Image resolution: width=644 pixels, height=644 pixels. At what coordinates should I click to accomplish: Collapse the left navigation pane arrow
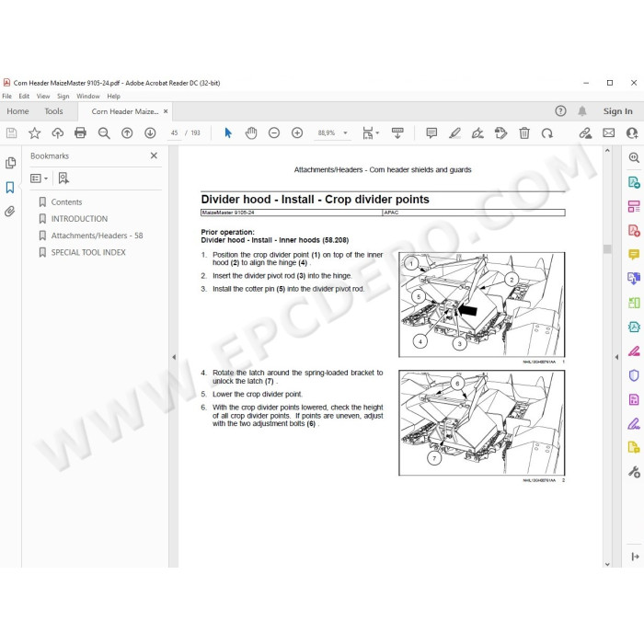(174, 357)
